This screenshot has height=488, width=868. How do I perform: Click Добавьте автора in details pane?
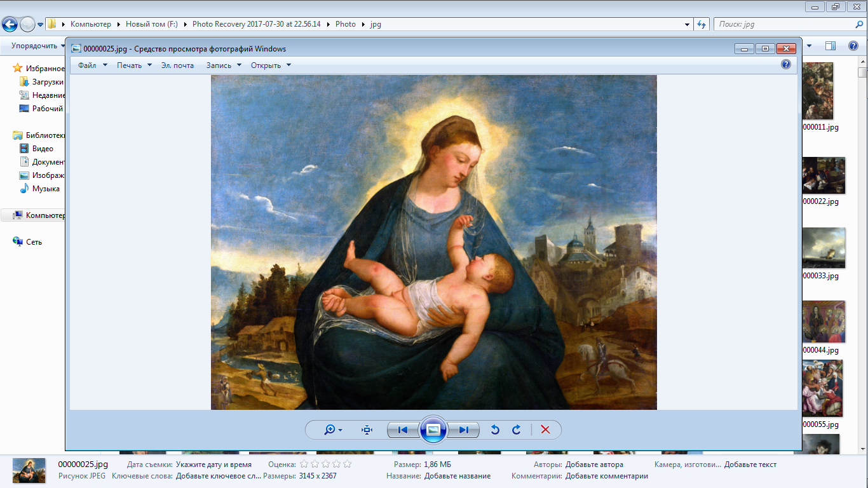594,464
